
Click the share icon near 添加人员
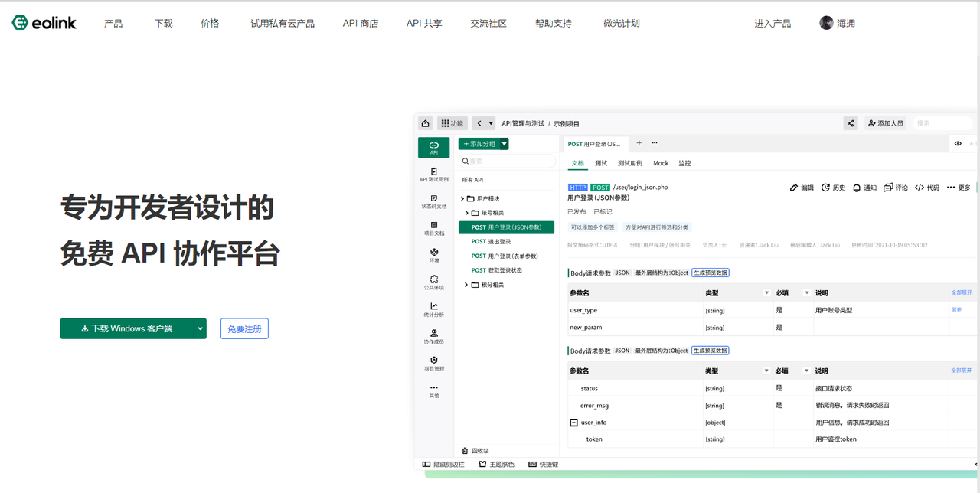(850, 122)
